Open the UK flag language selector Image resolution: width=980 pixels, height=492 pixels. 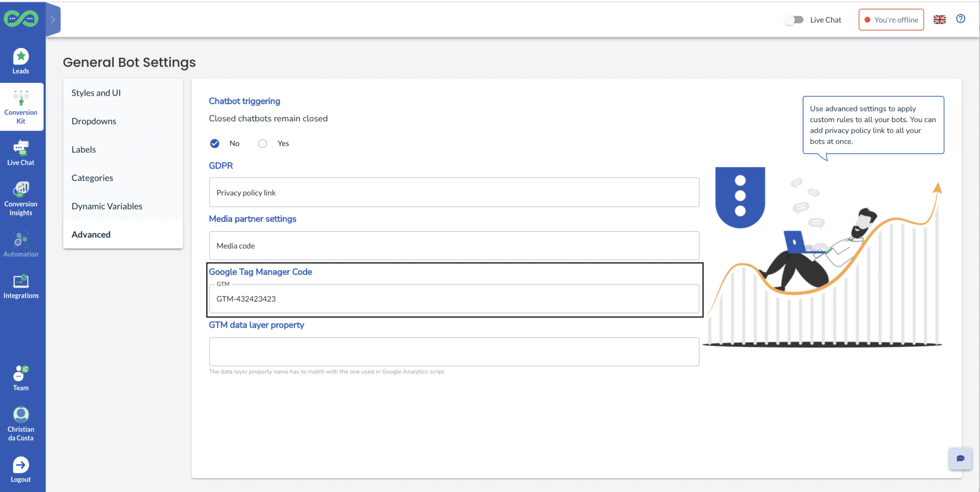click(x=939, y=20)
